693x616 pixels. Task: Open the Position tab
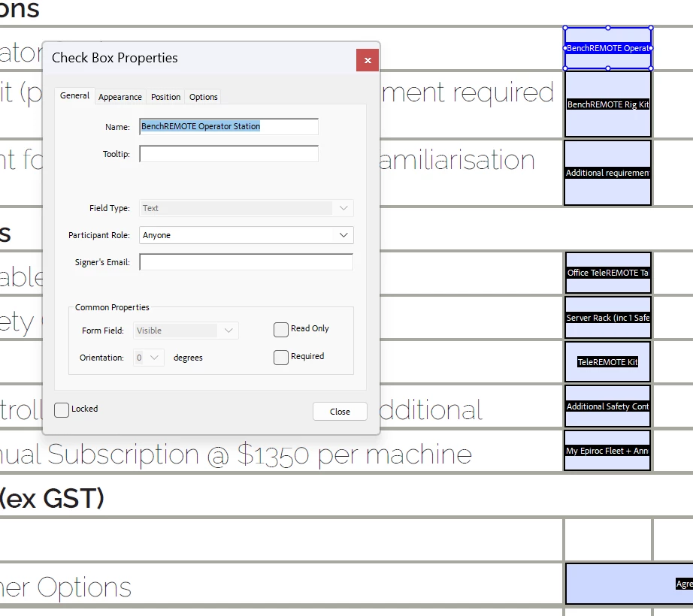pyautogui.click(x=166, y=97)
